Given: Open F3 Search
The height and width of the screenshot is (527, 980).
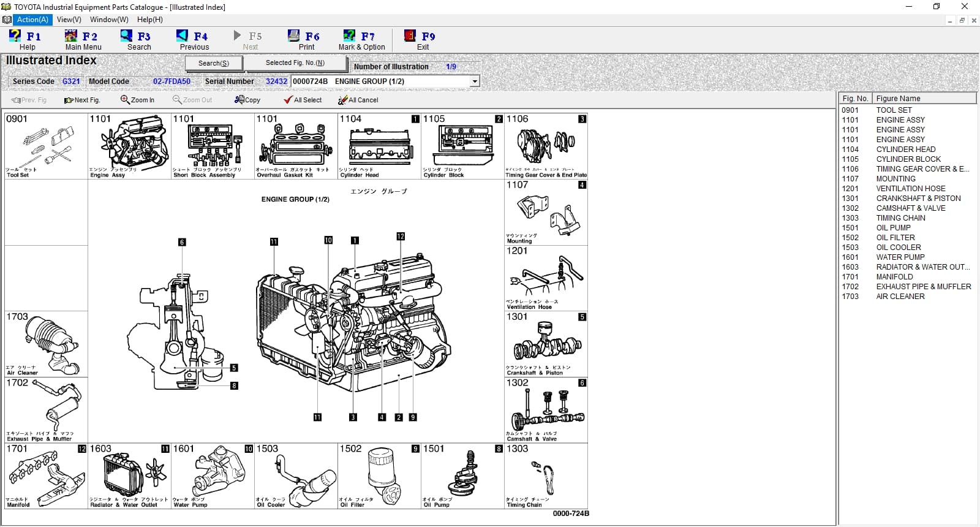Looking at the screenshot, I should pyautogui.click(x=139, y=40).
